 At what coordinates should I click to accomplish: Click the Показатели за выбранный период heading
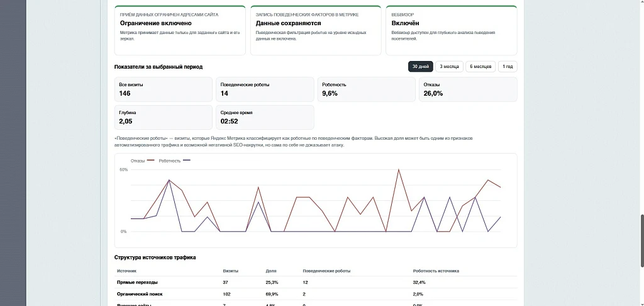[158, 67]
